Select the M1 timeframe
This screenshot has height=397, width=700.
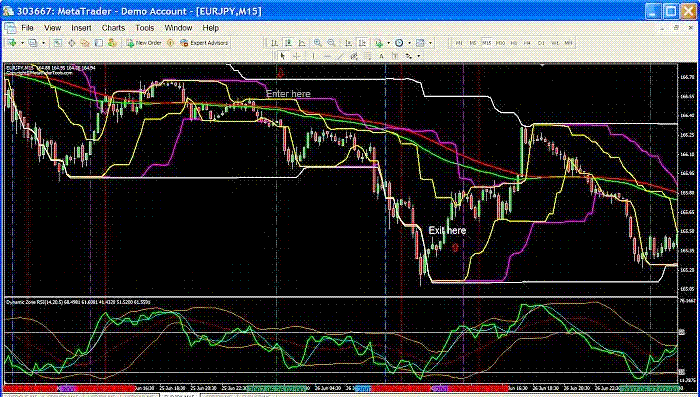tap(459, 43)
